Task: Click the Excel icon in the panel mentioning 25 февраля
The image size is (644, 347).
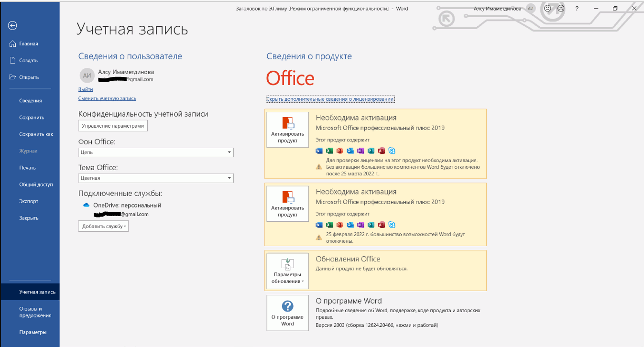Action: pos(330,225)
